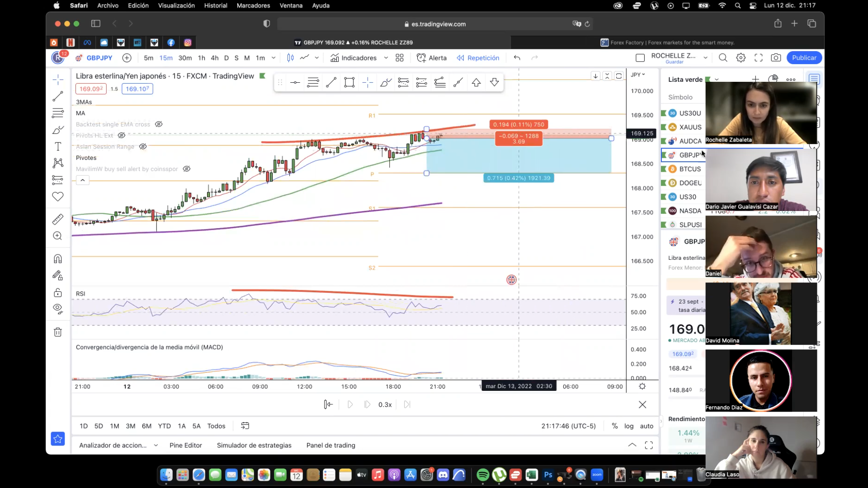868x488 pixels.
Task: Change replay speed 0.3x
Action: (x=385, y=405)
